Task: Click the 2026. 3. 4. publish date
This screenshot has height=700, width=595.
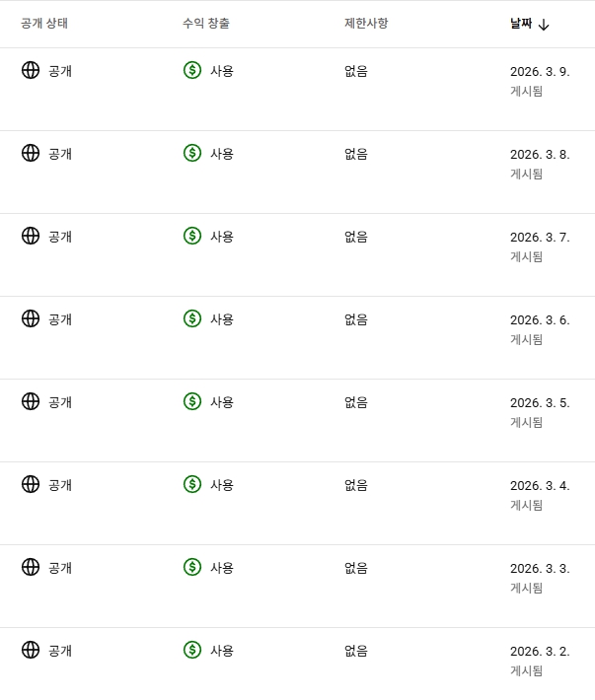Action: pos(539,485)
